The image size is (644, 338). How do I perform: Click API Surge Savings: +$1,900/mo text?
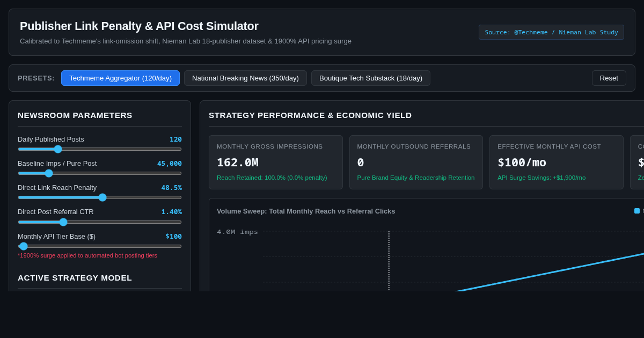(541, 178)
